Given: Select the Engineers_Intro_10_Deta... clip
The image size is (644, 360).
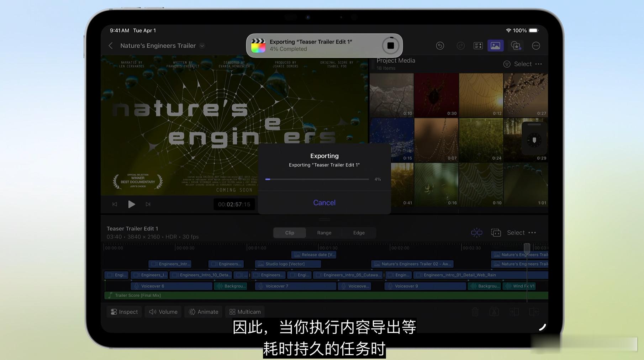Looking at the screenshot, I should [x=201, y=275].
